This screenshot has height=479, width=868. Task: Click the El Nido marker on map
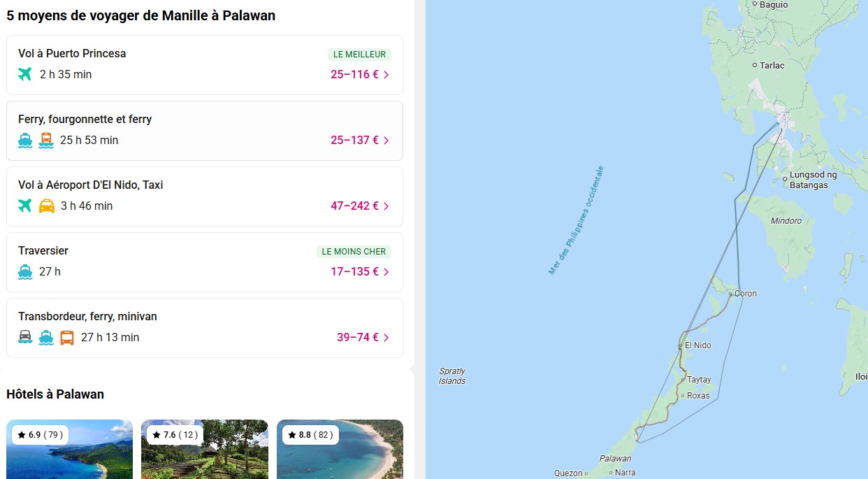point(680,345)
